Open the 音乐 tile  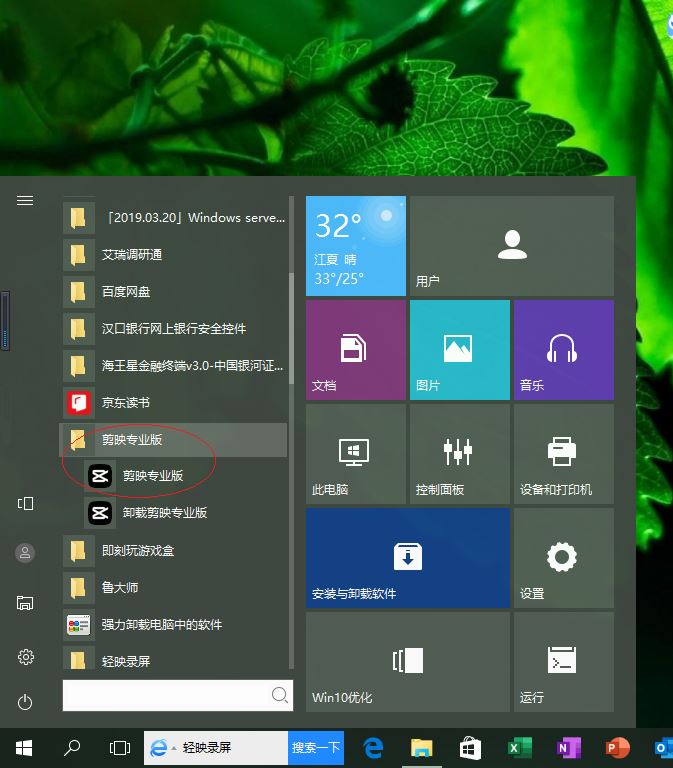[x=564, y=350]
